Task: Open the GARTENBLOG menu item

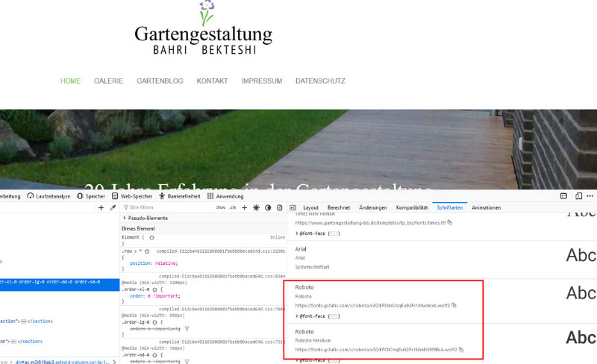Action: [160, 81]
